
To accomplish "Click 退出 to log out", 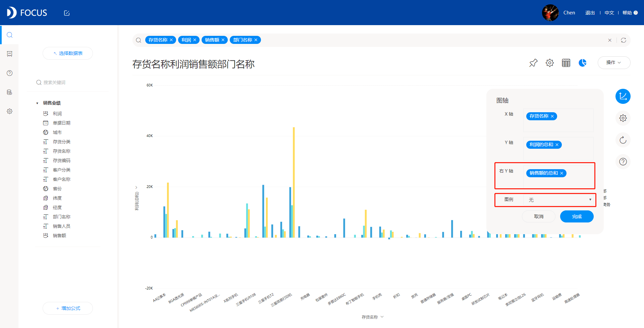I will [x=590, y=13].
